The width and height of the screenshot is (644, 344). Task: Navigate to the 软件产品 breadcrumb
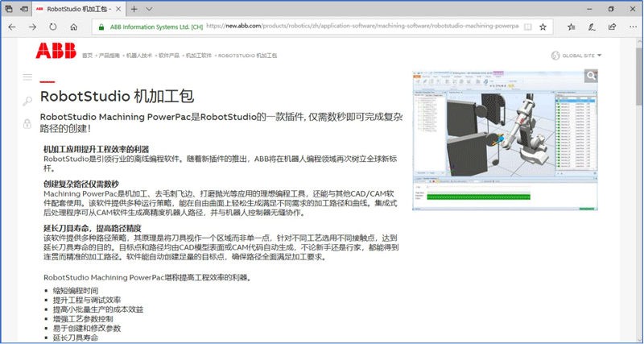pyautogui.click(x=169, y=56)
